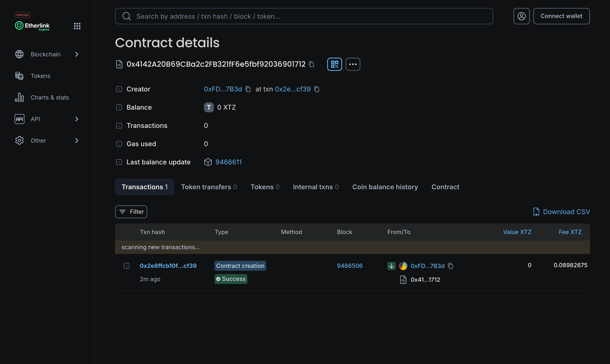Viewport: 610px width, 364px height.
Task: Open last balance update block 9466611
Action: point(229,162)
